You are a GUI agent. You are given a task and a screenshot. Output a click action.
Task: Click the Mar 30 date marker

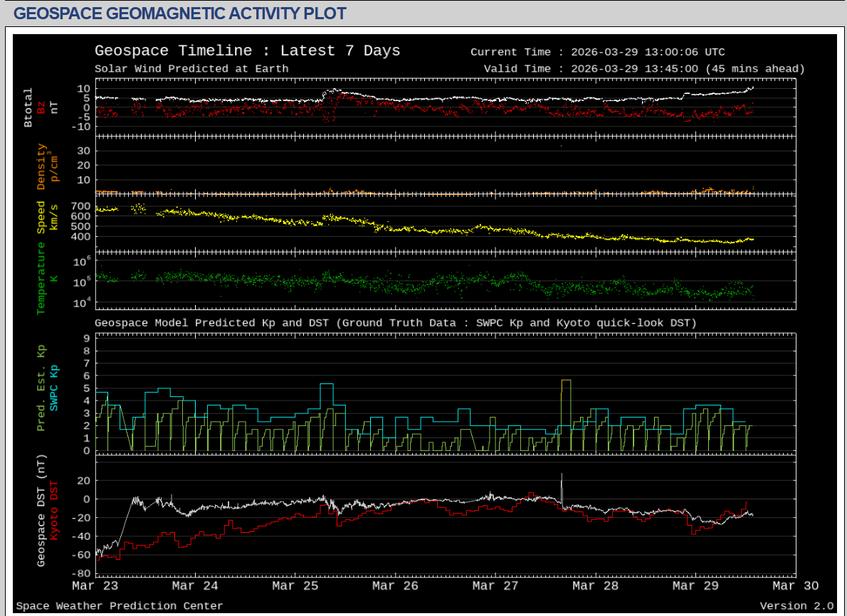tap(796, 586)
